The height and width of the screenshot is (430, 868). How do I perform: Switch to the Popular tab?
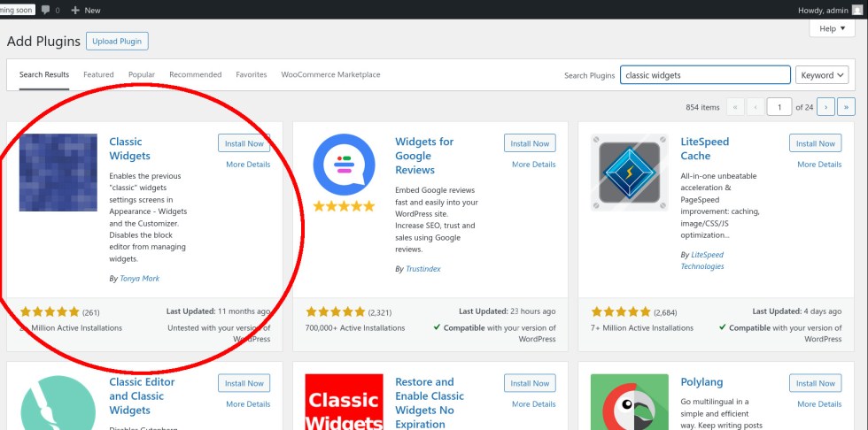coord(142,74)
